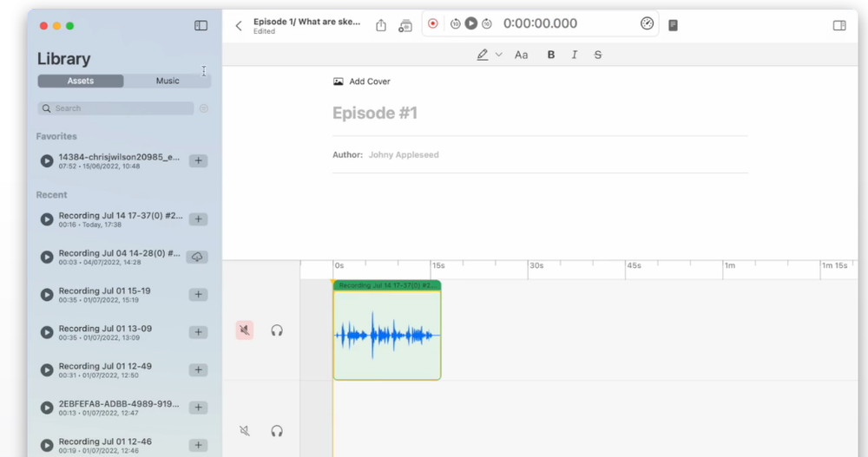Toggle the left sidebar panel icon
The height and width of the screenshot is (457, 868).
(201, 25)
